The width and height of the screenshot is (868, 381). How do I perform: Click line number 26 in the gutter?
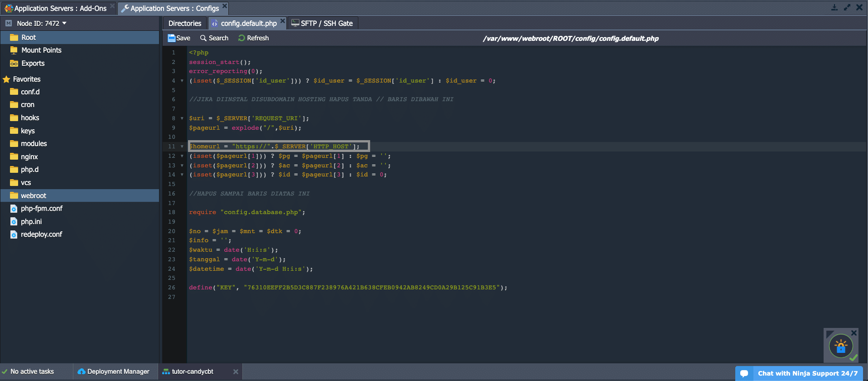(x=172, y=288)
